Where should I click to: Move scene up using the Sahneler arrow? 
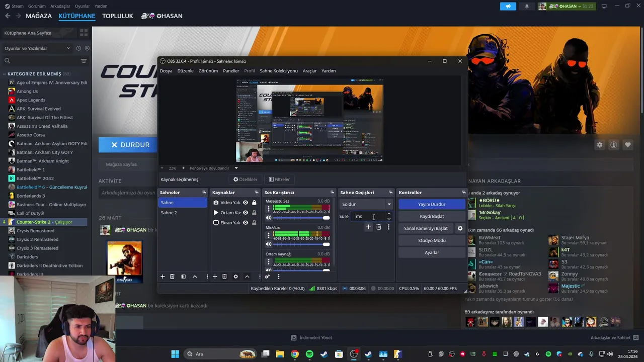195,277
